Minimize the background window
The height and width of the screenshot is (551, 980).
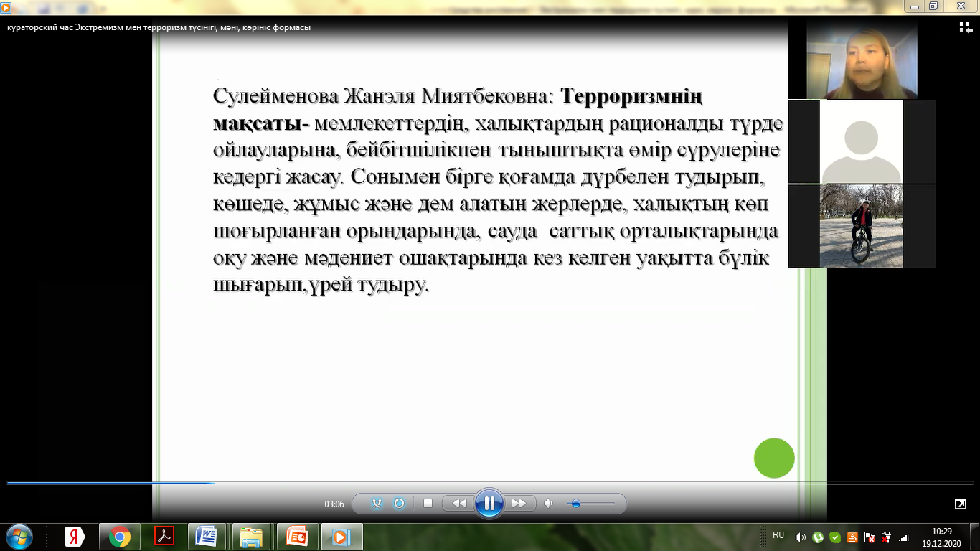[915, 6]
